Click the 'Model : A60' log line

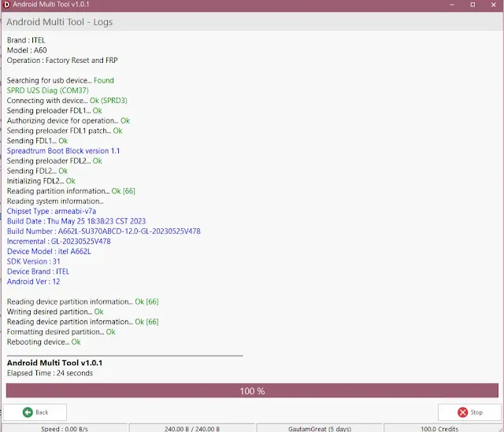[x=27, y=50]
